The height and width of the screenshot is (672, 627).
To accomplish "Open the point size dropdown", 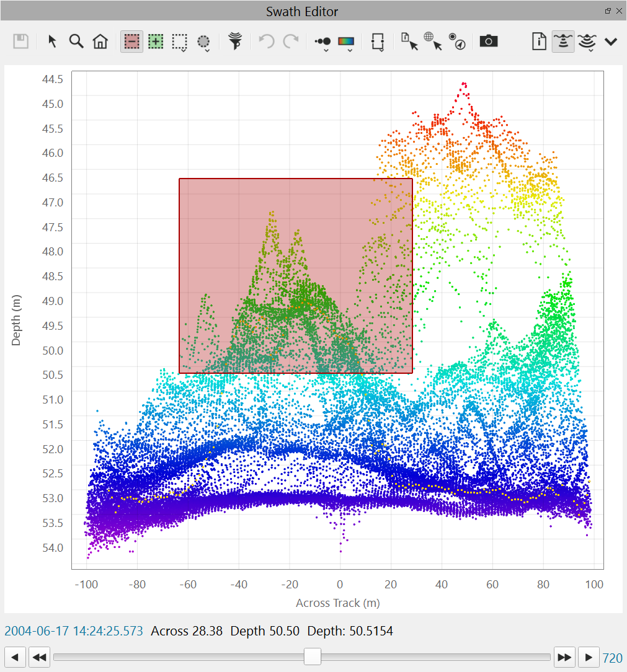I will click(x=323, y=43).
